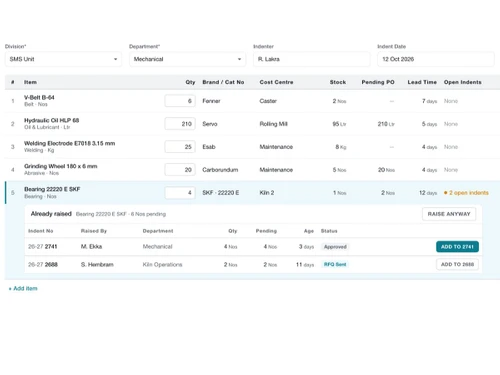Focus quantity field for Grinding Wheel row
The image size is (500, 375).
(180, 170)
